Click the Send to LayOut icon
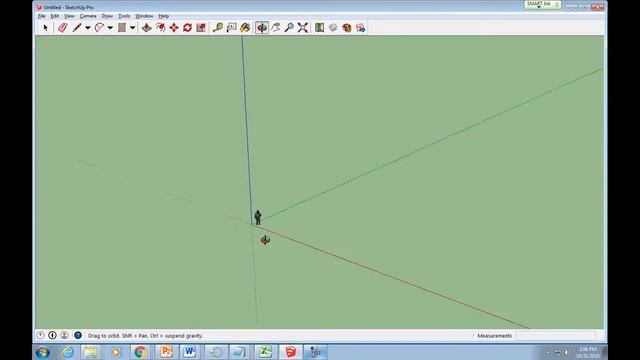The width and height of the screenshot is (640, 360). coord(347,27)
